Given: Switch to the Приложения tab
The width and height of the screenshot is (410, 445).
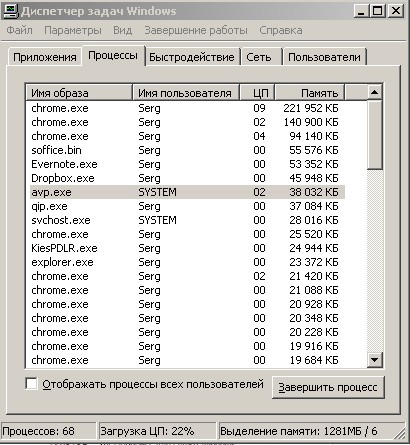Looking at the screenshot, I should [x=45, y=57].
